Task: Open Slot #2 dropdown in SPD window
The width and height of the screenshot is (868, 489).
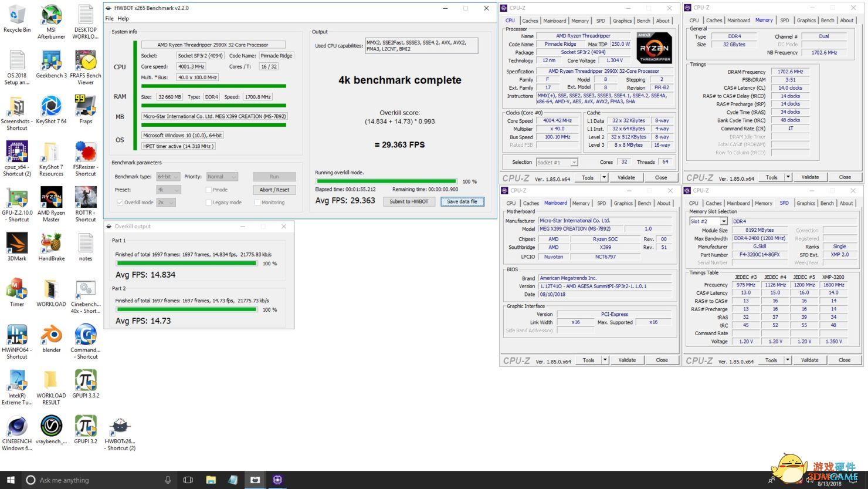Action: point(708,221)
